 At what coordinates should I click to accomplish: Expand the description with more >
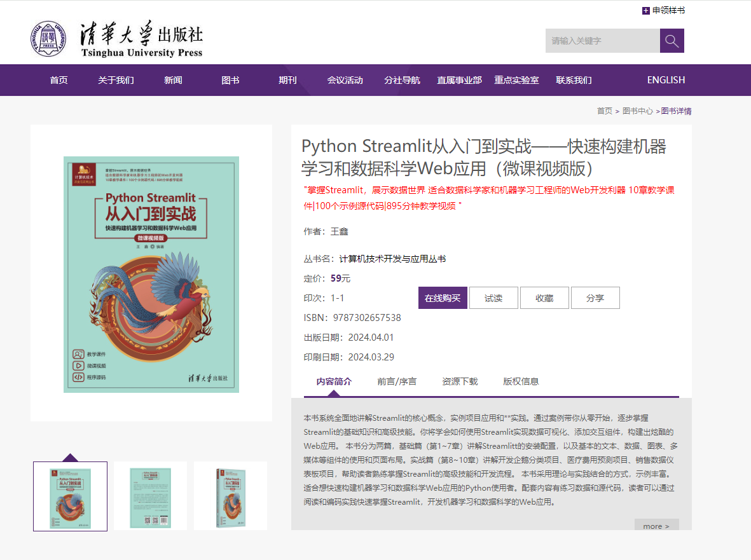(x=656, y=525)
